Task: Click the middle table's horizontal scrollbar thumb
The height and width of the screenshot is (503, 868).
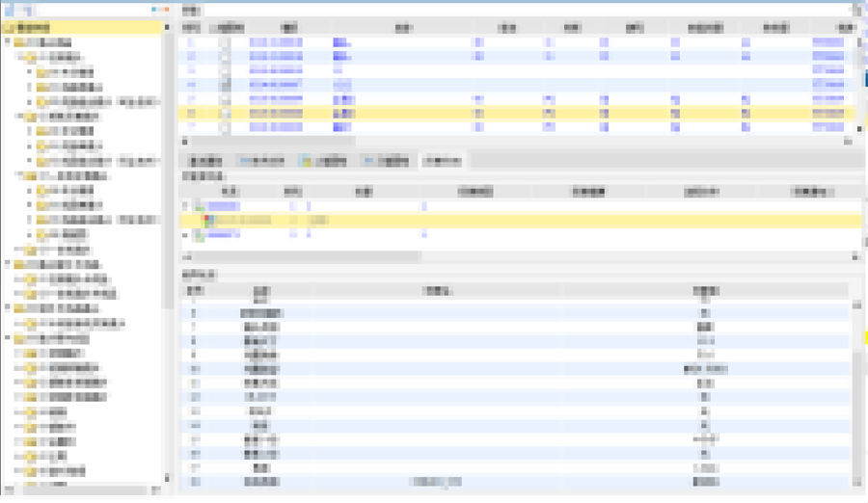Action: [x=308, y=256]
